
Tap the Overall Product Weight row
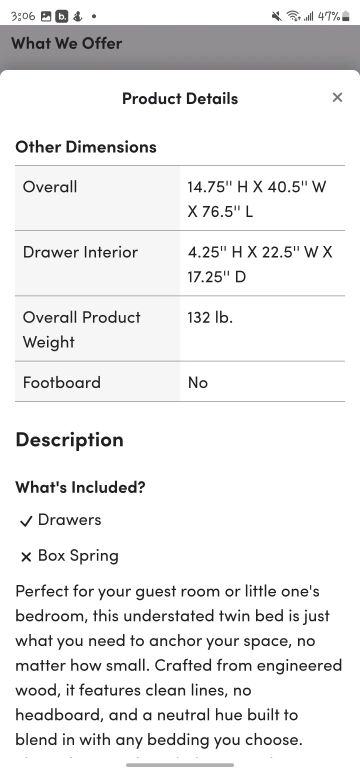(180, 328)
